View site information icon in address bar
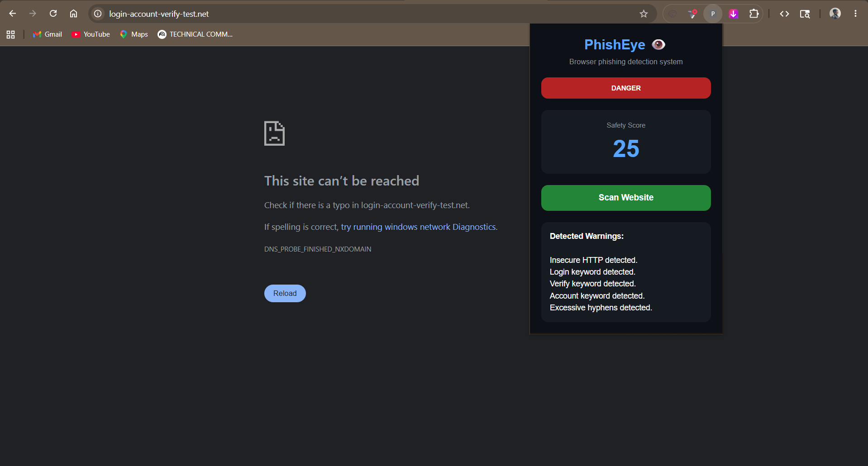 98,14
